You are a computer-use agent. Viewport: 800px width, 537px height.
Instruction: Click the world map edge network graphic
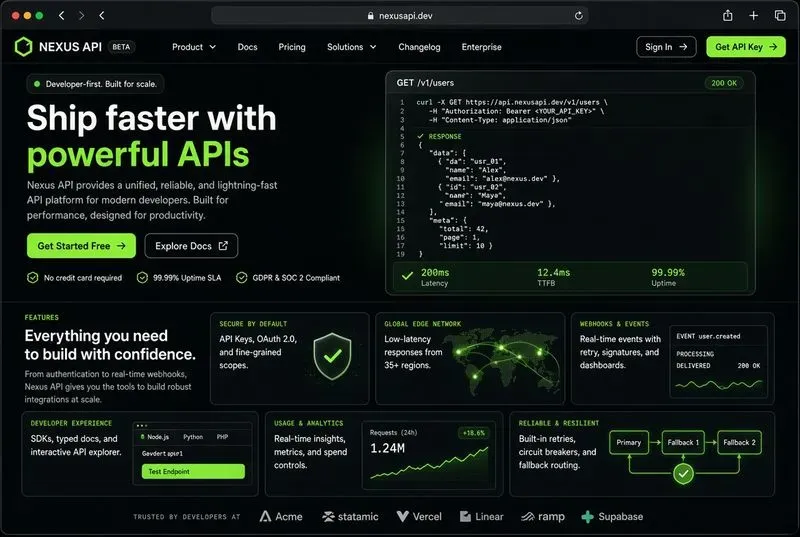504,361
